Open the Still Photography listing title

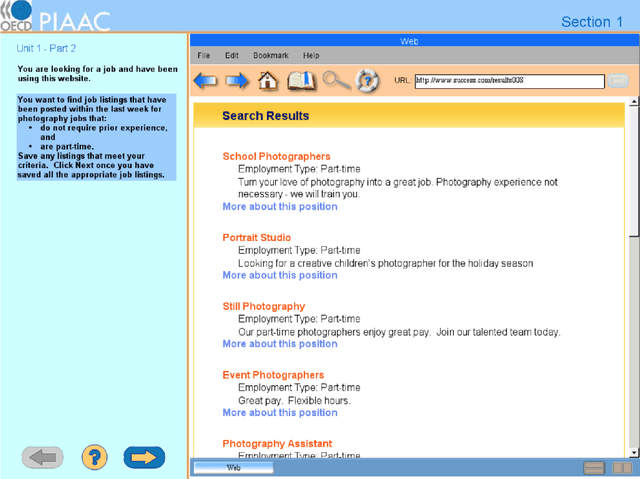264,306
